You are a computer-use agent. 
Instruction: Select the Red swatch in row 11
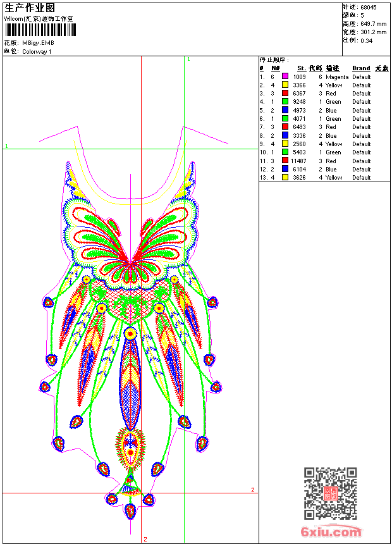[285, 161]
